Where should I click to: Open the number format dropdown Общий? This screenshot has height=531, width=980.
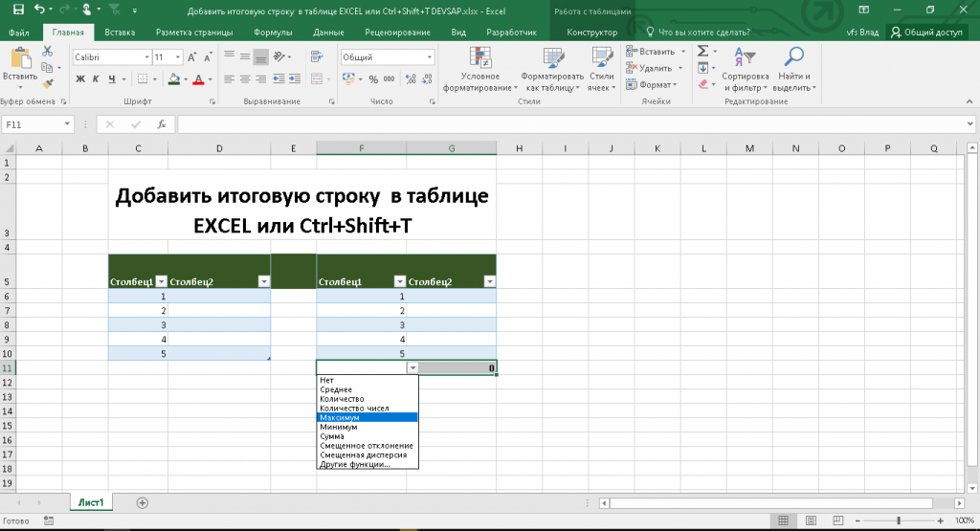tap(430, 56)
